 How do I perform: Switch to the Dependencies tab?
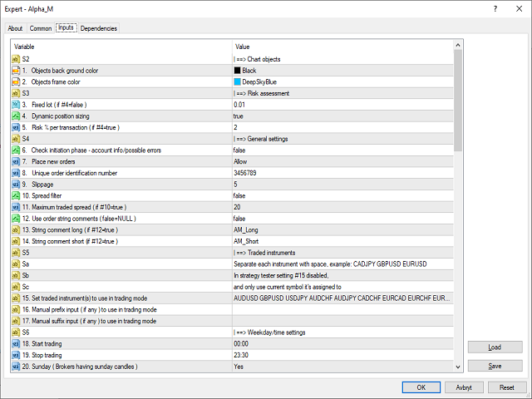point(99,28)
